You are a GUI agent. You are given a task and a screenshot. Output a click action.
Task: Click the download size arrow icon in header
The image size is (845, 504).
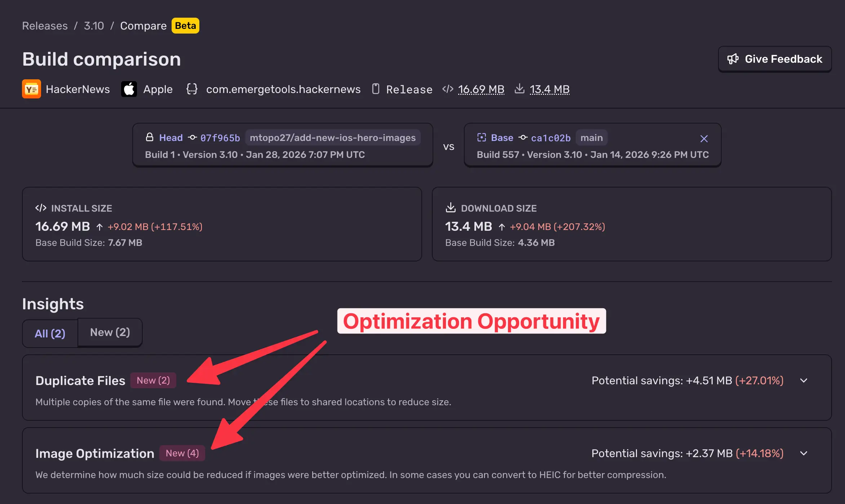pos(519,89)
